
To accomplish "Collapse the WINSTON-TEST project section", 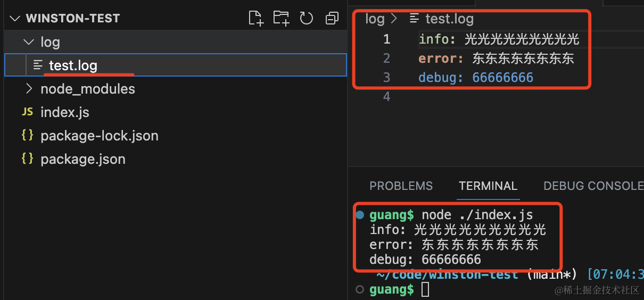I will (15, 19).
